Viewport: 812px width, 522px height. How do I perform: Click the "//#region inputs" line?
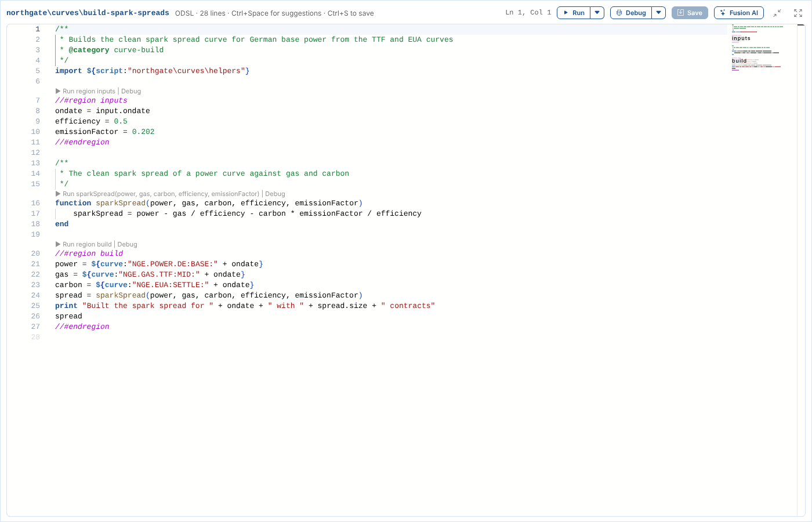point(91,100)
